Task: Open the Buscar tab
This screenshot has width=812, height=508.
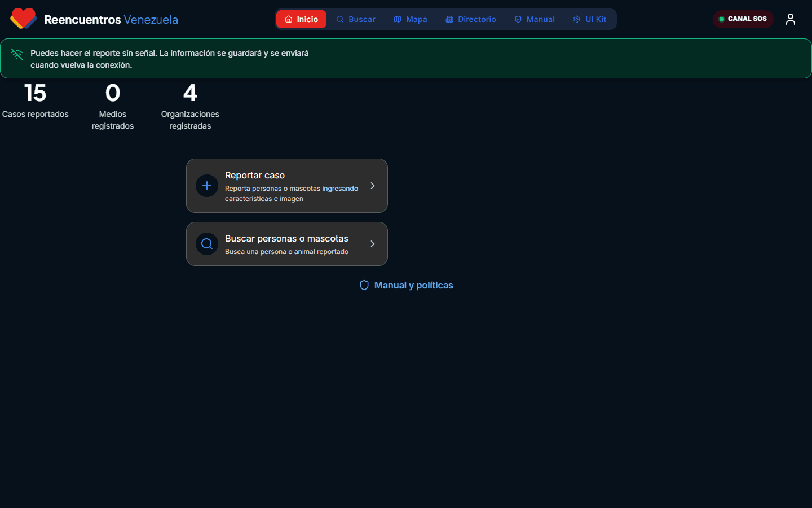Action: pyautogui.click(x=356, y=19)
